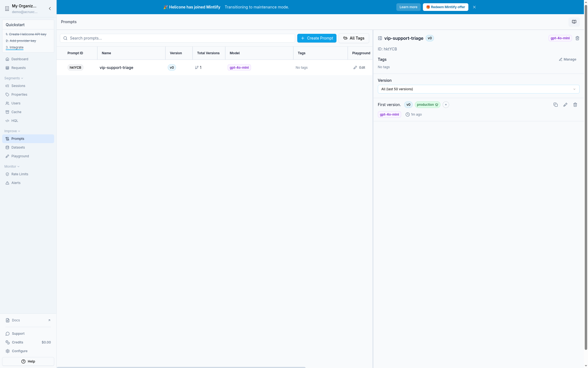
Task: Collapse the Monitor section
Action: tap(12, 167)
